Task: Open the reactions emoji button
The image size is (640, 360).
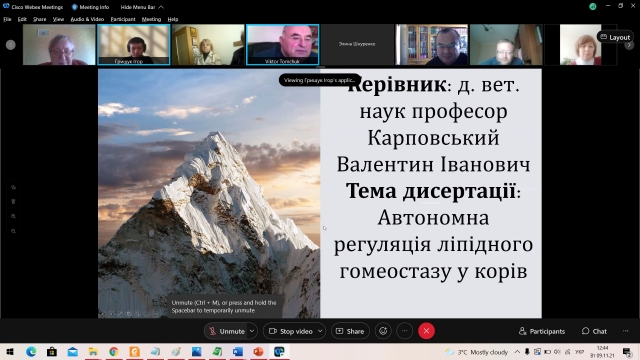Action: 383,331
